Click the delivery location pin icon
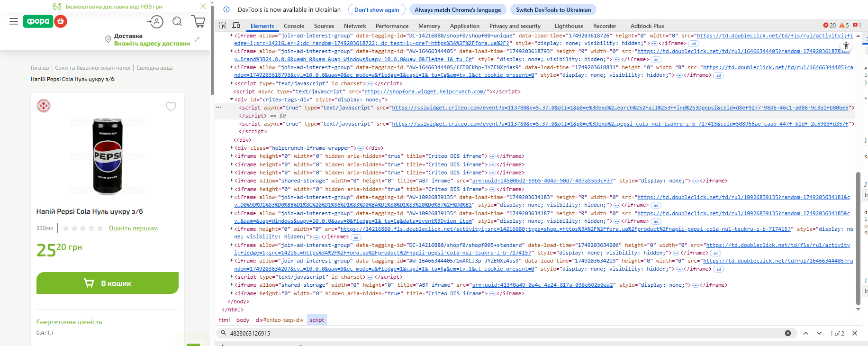This screenshot has height=346, width=868. pyautogui.click(x=108, y=39)
